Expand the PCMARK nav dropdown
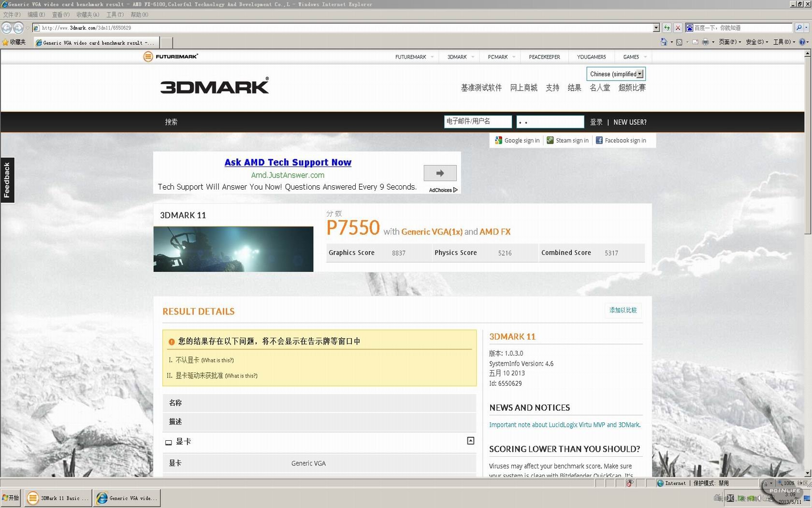This screenshot has height=508, width=812. click(x=513, y=57)
